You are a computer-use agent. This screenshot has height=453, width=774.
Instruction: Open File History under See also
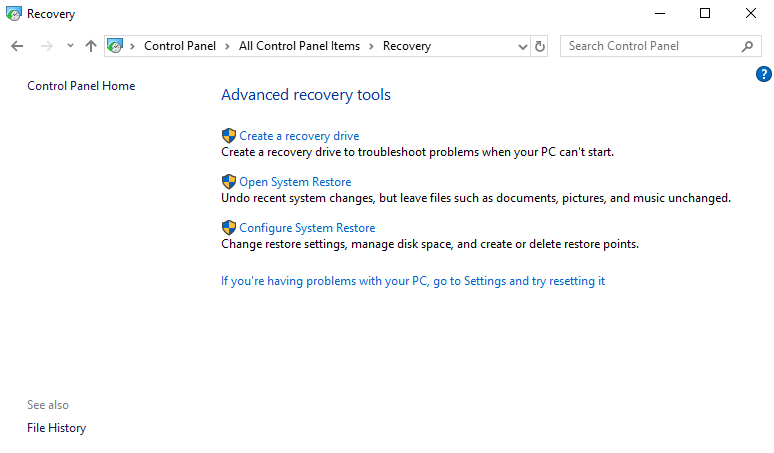[56, 428]
